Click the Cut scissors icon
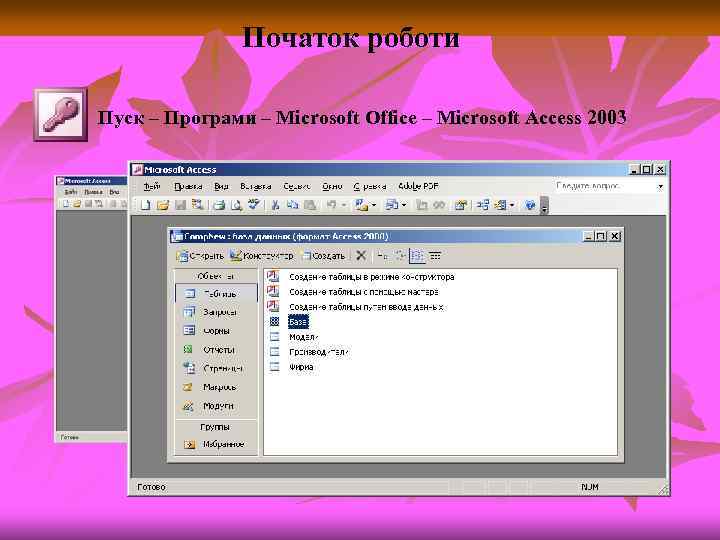 point(275,205)
